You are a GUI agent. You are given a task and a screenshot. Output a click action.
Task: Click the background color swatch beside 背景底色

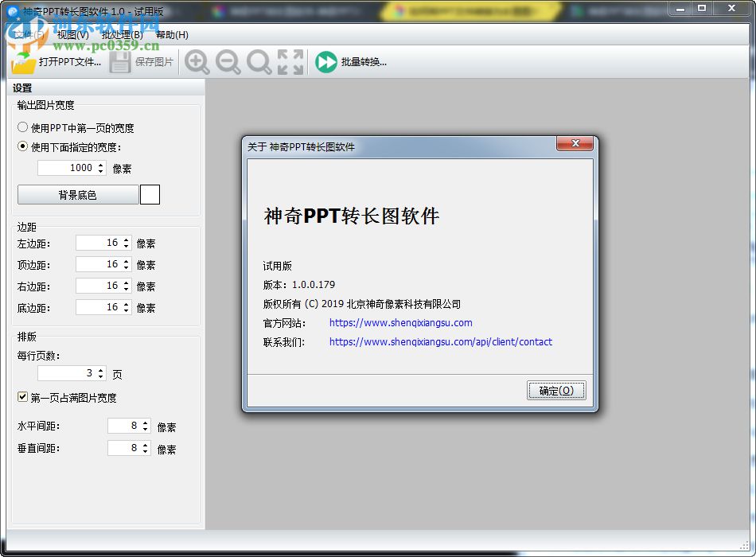click(x=150, y=194)
